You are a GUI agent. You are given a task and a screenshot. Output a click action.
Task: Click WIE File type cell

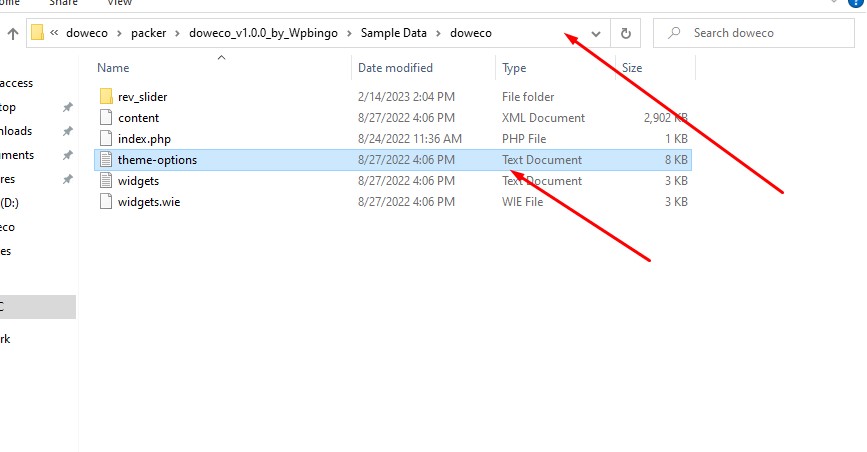(x=523, y=202)
